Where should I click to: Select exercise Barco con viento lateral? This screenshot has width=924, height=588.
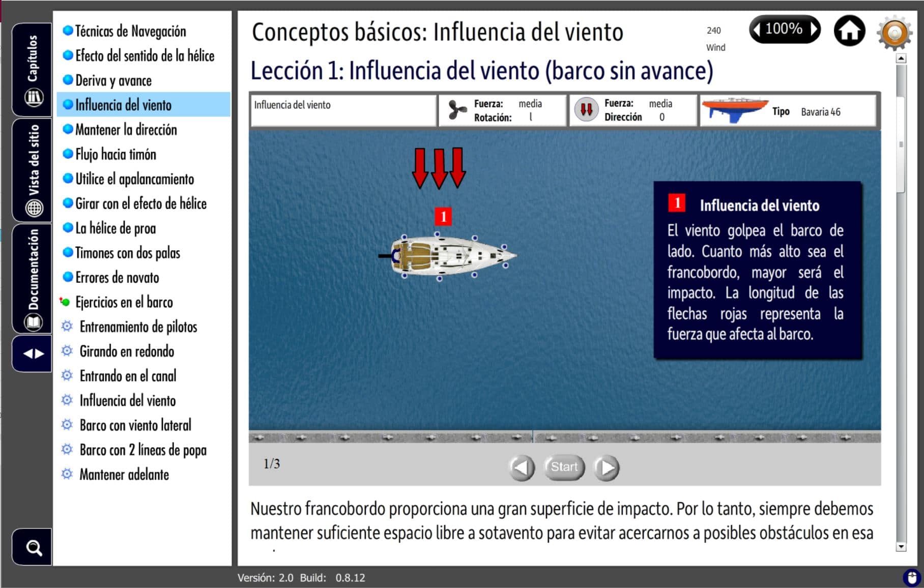[x=135, y=425]
